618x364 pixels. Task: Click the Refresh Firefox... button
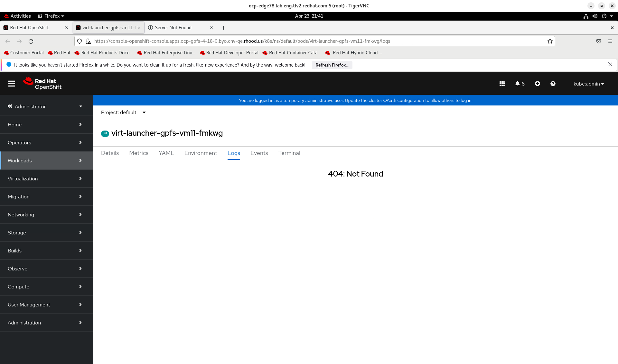(x=332, y=65)
